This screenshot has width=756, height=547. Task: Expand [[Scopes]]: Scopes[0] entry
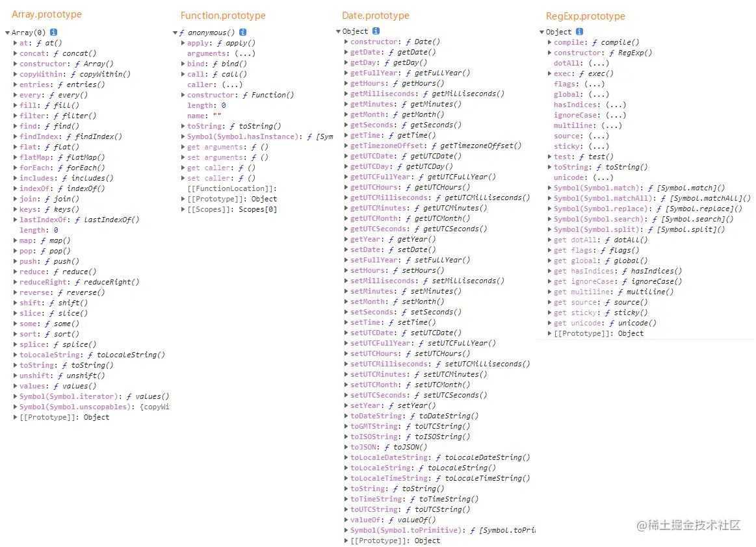tap(183, 209)
